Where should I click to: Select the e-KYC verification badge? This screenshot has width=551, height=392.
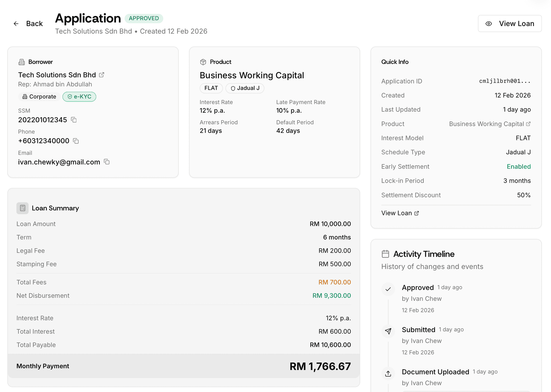(79, 97)
